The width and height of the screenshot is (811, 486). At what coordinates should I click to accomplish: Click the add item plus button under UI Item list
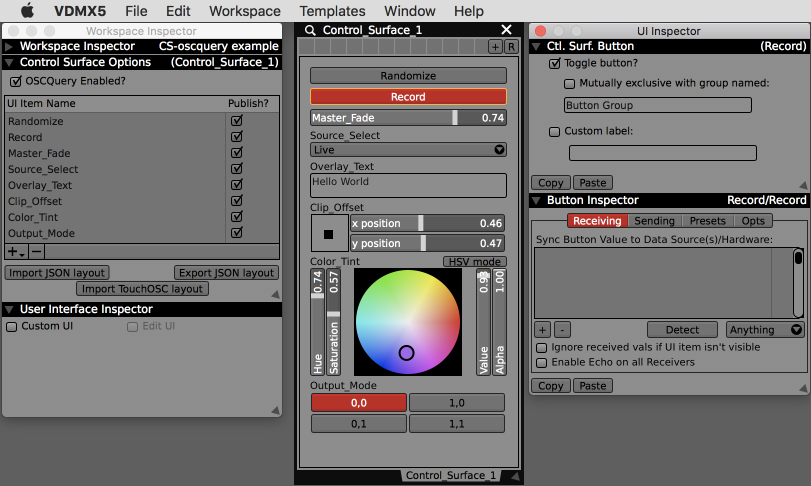click(16, 252)
